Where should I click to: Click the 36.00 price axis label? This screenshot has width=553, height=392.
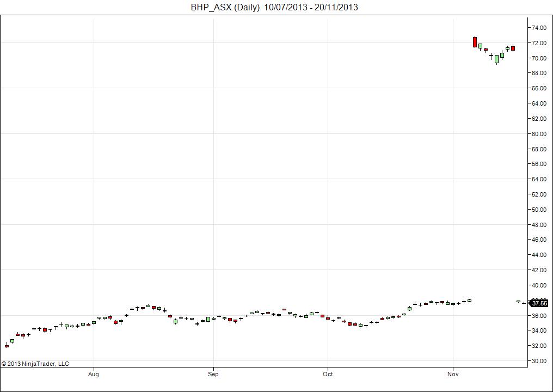pyautogui.click(x=539, y=315)
